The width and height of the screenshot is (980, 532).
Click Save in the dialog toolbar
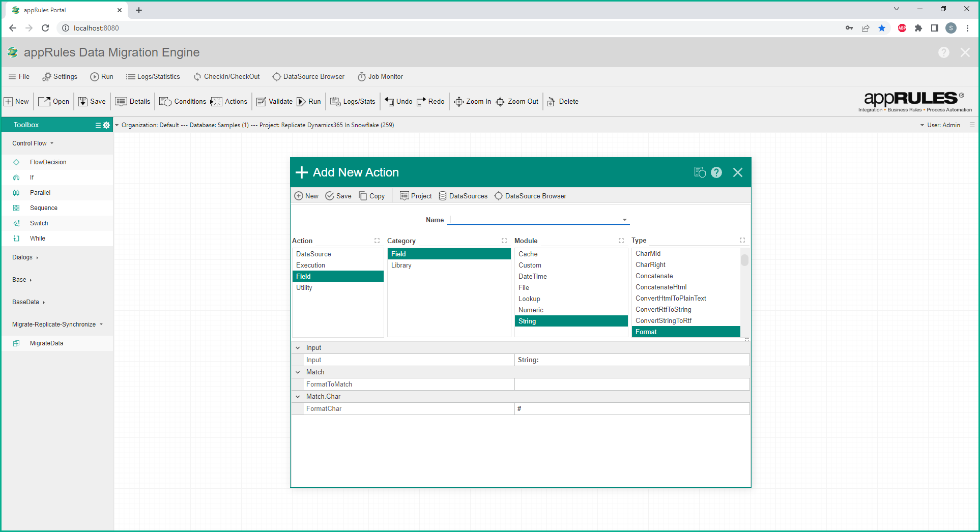pyautogui.click(x=338, y=196)
